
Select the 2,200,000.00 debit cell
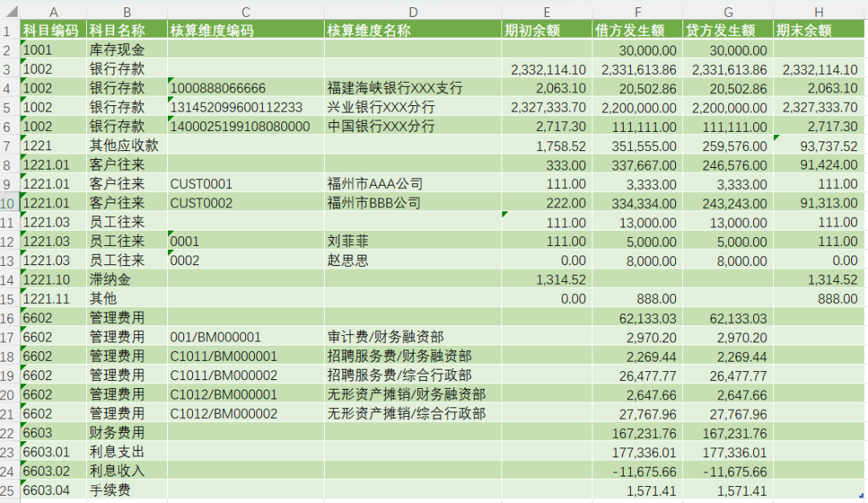637,108
